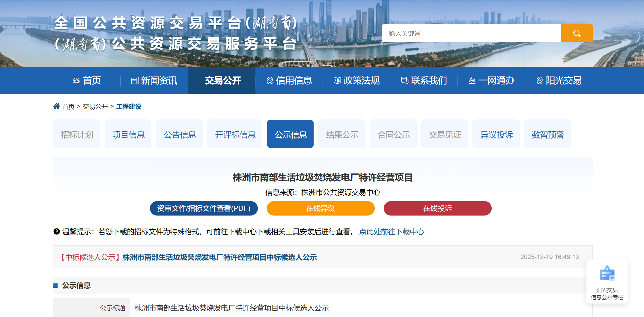Click the 首页 nav icon

click(x=76, y=80)
